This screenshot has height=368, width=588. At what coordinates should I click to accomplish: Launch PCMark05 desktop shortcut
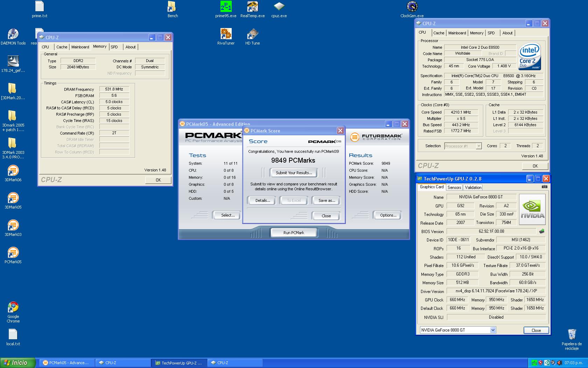coord(13,255)
